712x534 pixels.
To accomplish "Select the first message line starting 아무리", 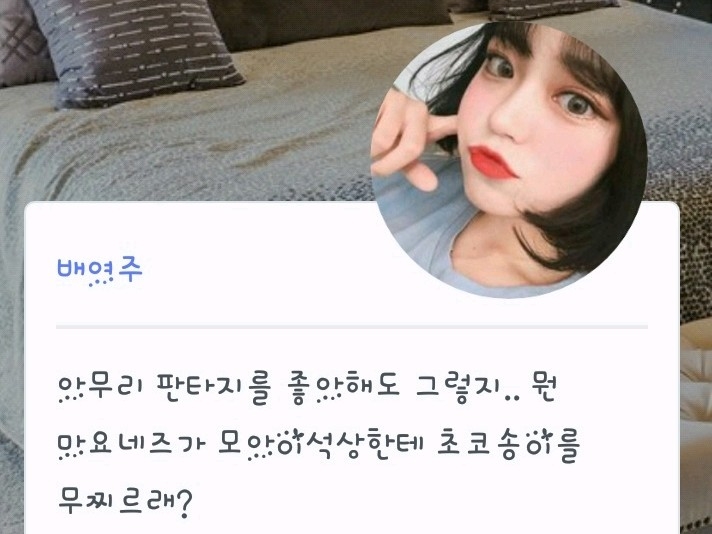I will click(x=307, y=390).
